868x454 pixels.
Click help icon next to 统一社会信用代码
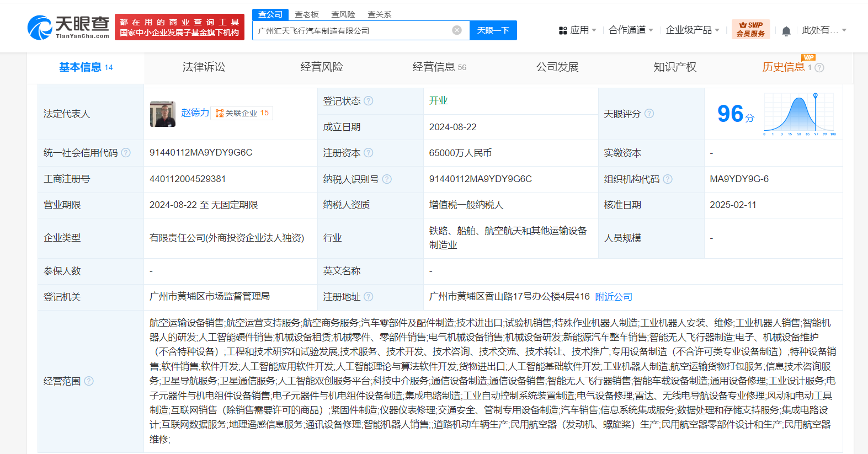(126, 153)
